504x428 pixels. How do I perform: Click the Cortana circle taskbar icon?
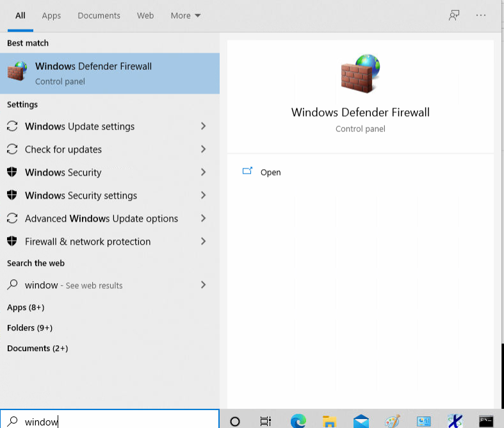235,421
